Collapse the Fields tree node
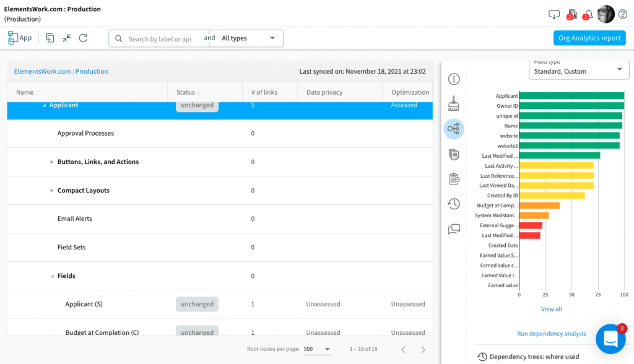Screen dimensions: 634x364 click(52, 276)
